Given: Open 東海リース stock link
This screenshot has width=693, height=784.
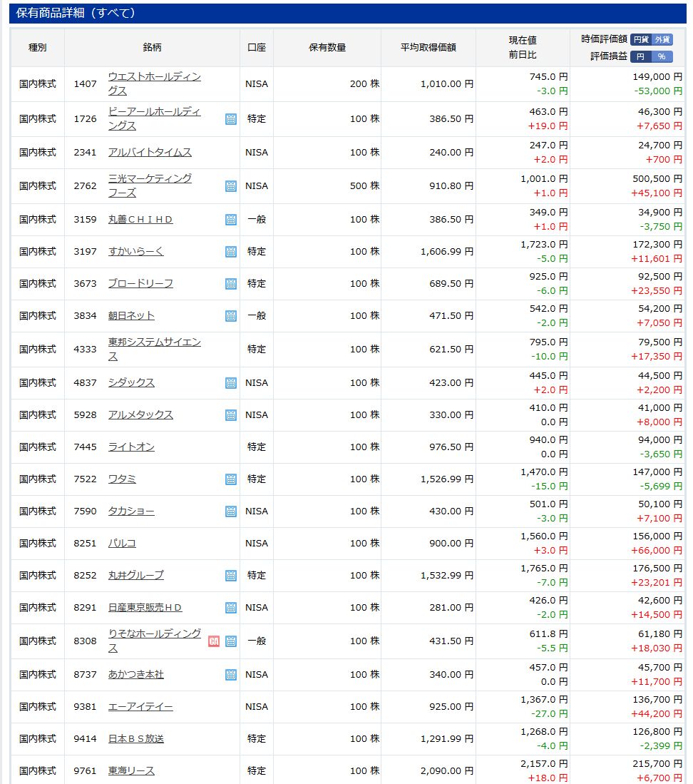Looking at the screenshot, I should [131, 771].
